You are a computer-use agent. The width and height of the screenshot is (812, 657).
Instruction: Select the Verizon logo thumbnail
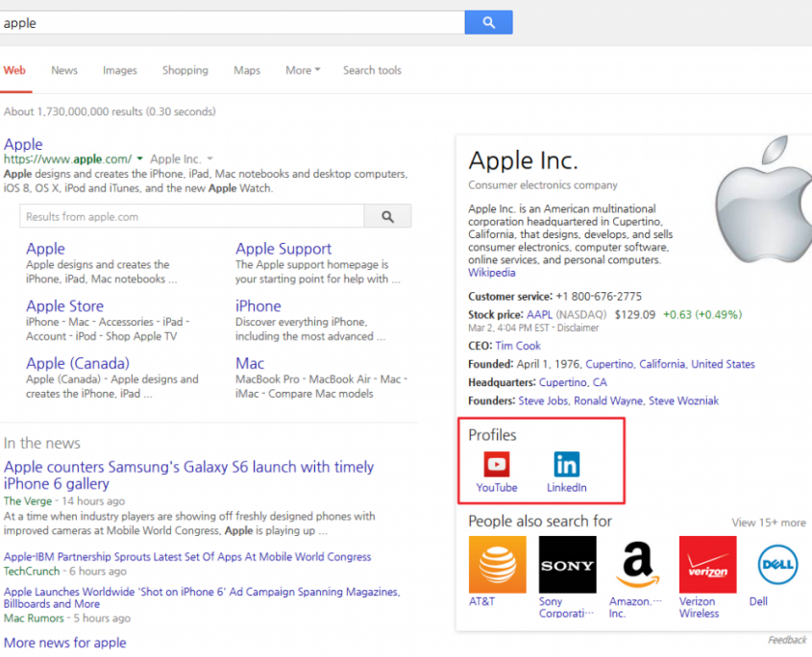[708, 565]
